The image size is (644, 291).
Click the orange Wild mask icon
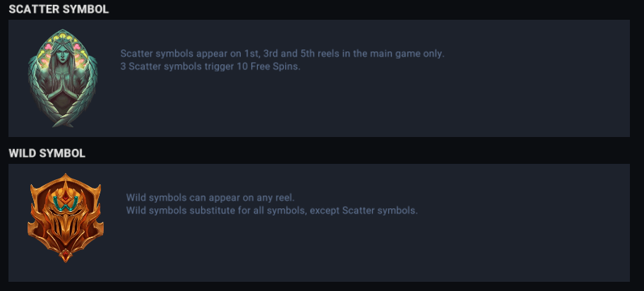[65, 218]
